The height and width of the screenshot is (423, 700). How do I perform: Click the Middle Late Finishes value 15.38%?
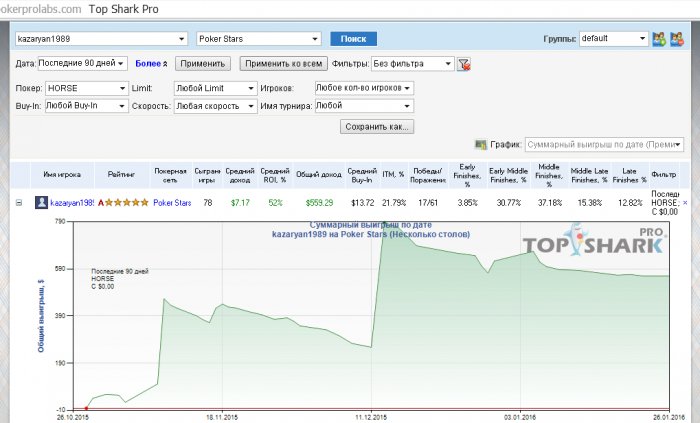coord(590,203)
